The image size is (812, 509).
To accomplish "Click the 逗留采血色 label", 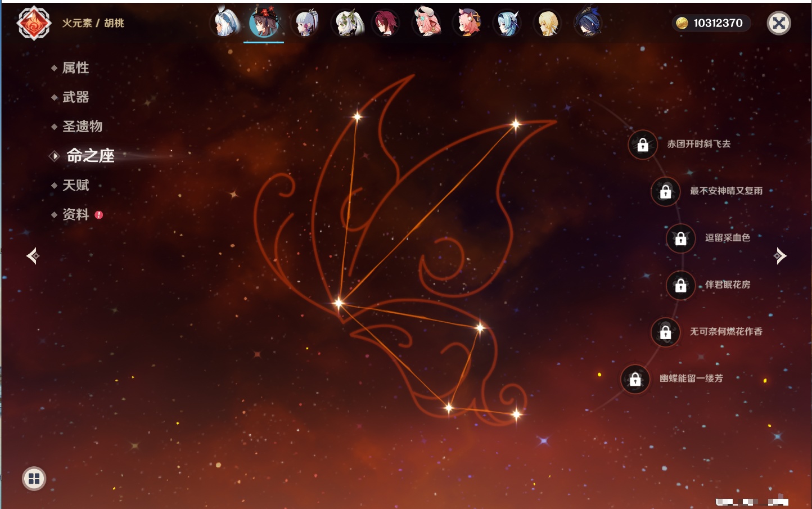I will click(x=728, y=238).
